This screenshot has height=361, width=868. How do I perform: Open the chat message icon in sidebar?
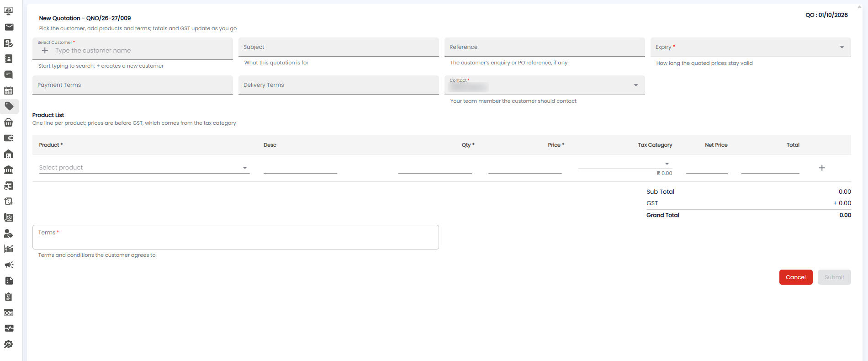pos(9,74)
